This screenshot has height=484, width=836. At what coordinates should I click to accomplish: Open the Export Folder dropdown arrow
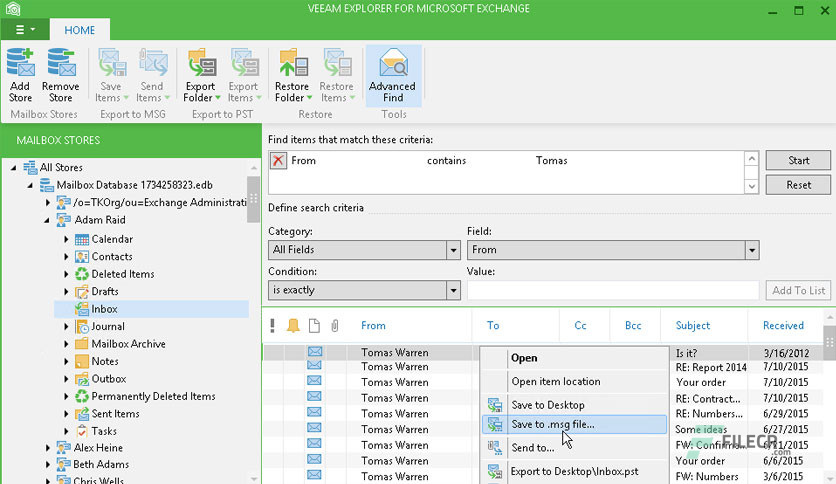pos(218,98)
